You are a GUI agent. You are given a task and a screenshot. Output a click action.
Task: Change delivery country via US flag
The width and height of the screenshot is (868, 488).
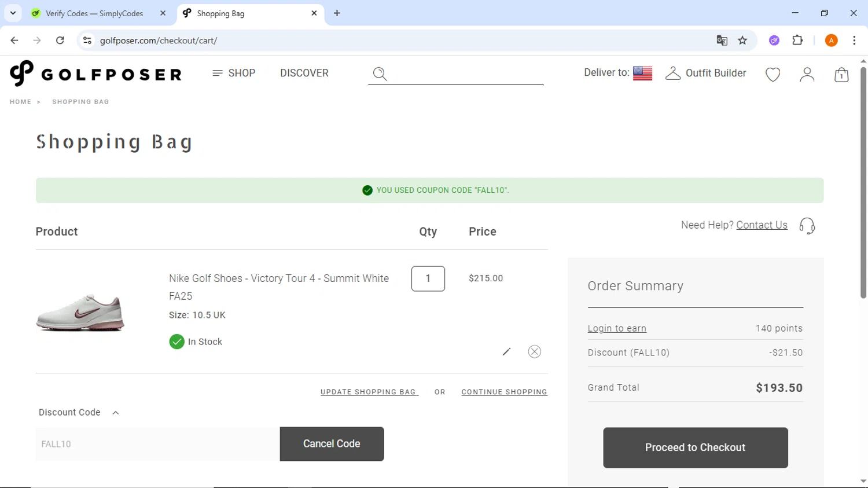coord(642,73)
